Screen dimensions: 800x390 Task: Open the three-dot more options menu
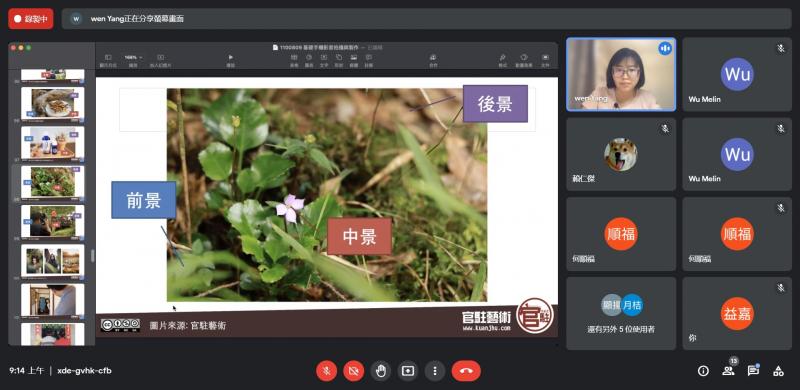[x=435, y=371]
